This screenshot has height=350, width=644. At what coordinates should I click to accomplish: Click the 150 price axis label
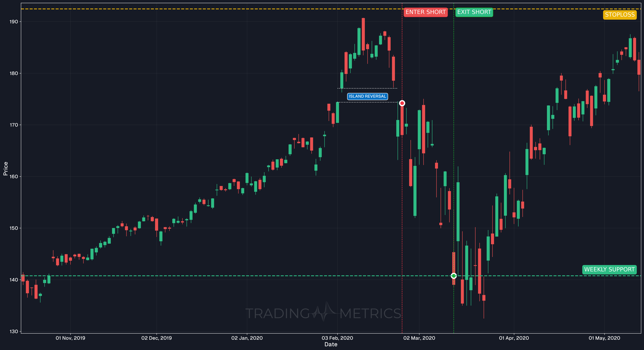tap(14, 228)
